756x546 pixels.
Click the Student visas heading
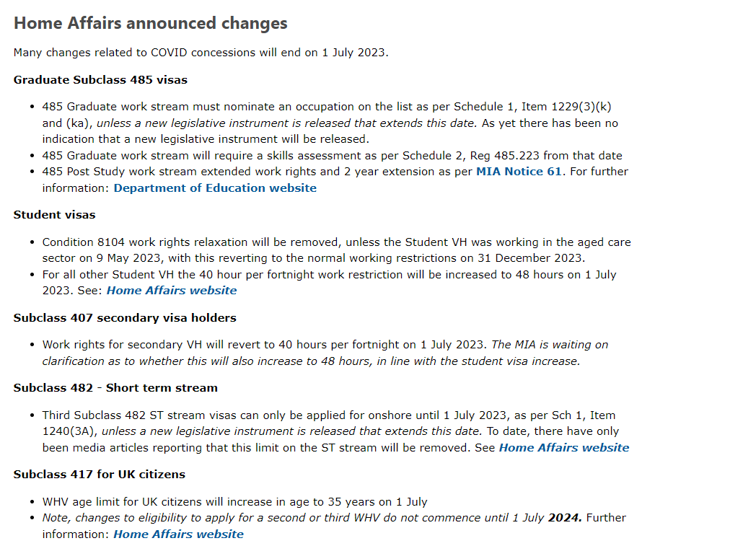click(55, 215)
